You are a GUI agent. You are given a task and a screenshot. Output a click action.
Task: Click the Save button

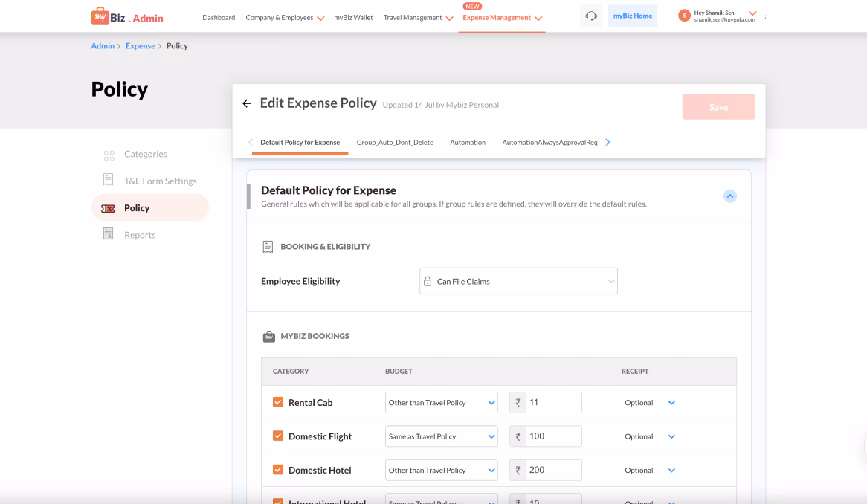pyautogui.click(x=718, y=107)
